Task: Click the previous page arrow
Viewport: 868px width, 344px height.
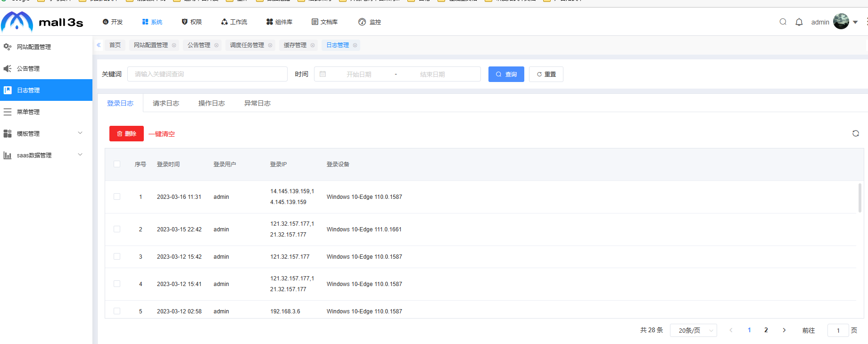Action: coord(731,330)
